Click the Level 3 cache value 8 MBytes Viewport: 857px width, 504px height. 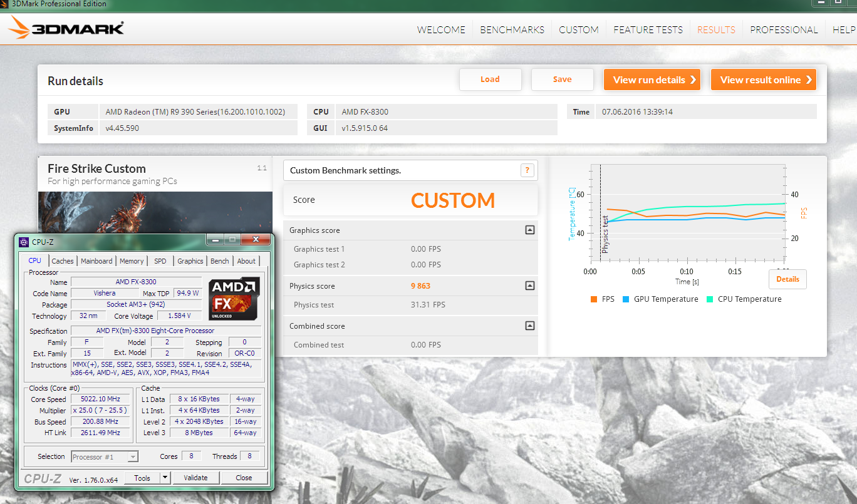click(198, 433)
